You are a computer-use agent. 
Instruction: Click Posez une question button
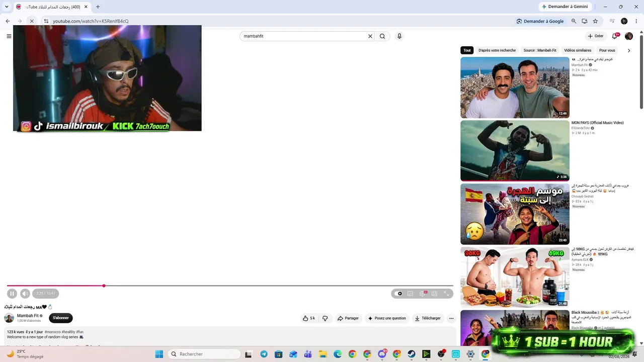click(386, 318)
